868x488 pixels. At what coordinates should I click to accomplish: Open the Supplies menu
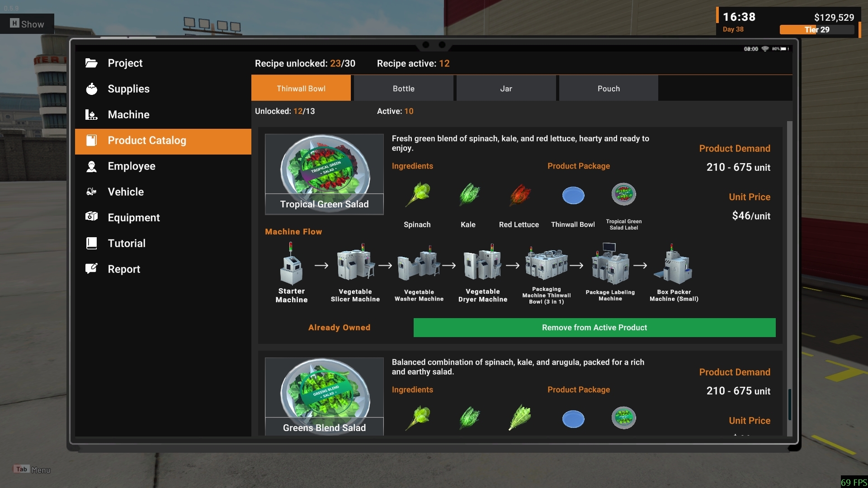pyautogui.click(x=128, y=89)
